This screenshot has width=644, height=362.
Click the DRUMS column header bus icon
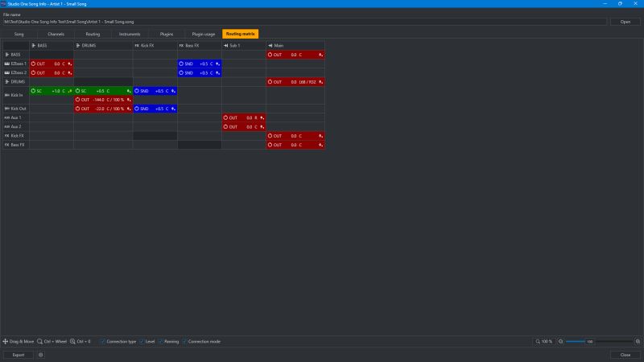(x=78, y=46)
